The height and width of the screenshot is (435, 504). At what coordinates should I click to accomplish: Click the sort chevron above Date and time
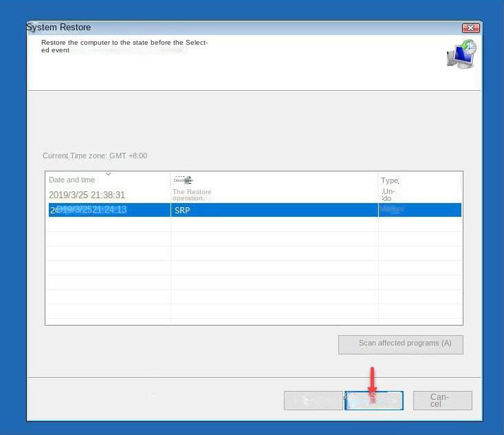108,174
